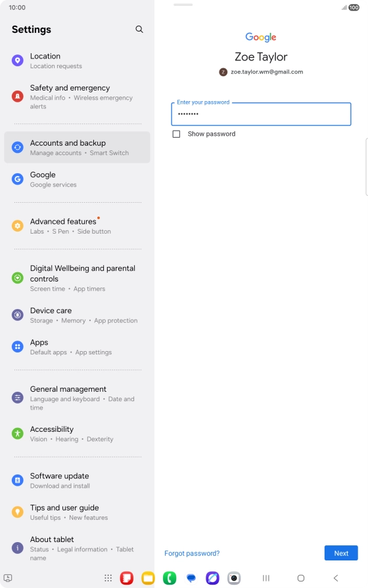Screen dimensions: 368x588
Task: Open the Messages app in taskbar
Action: [191, 578]
